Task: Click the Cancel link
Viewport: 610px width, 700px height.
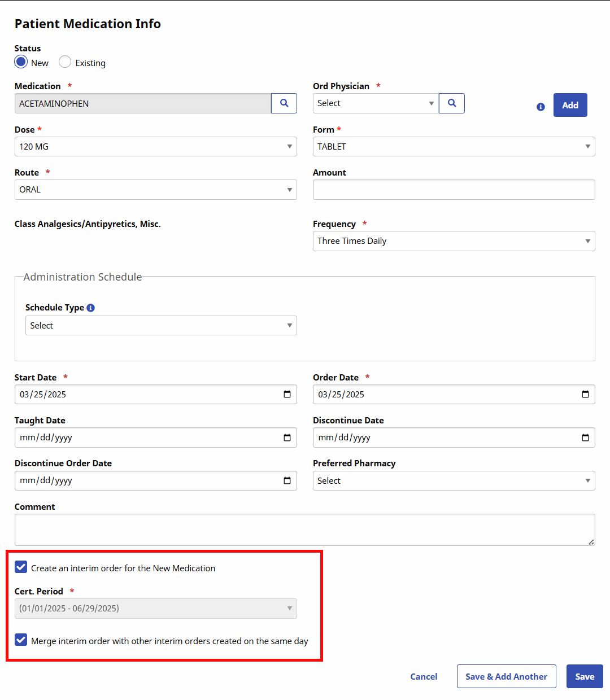Action: click(x=424, y=676)
